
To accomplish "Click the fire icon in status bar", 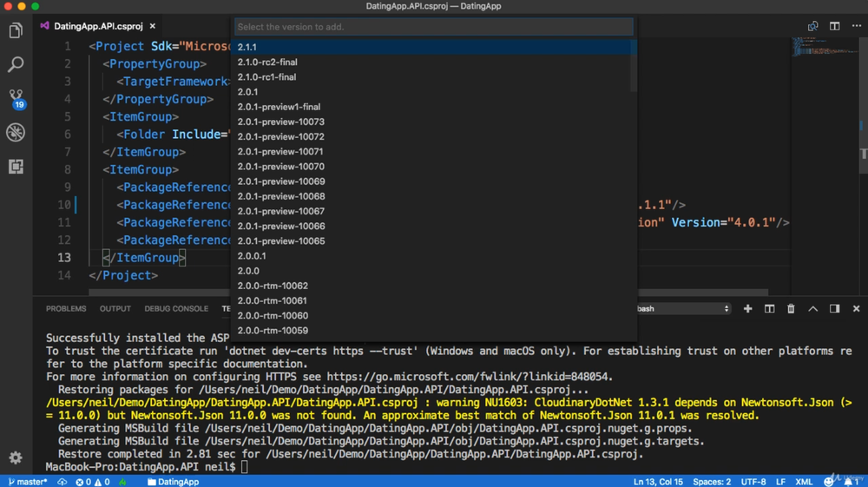I will (123, 482).
